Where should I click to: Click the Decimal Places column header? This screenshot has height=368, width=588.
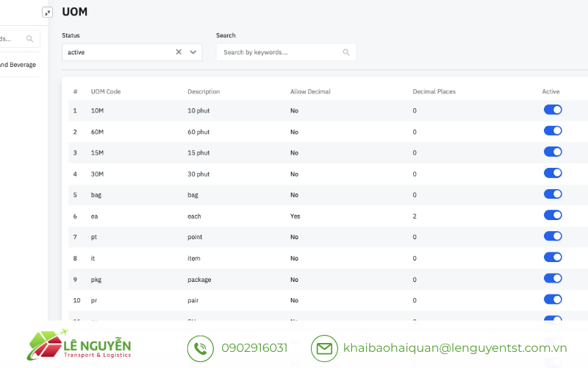434,91
